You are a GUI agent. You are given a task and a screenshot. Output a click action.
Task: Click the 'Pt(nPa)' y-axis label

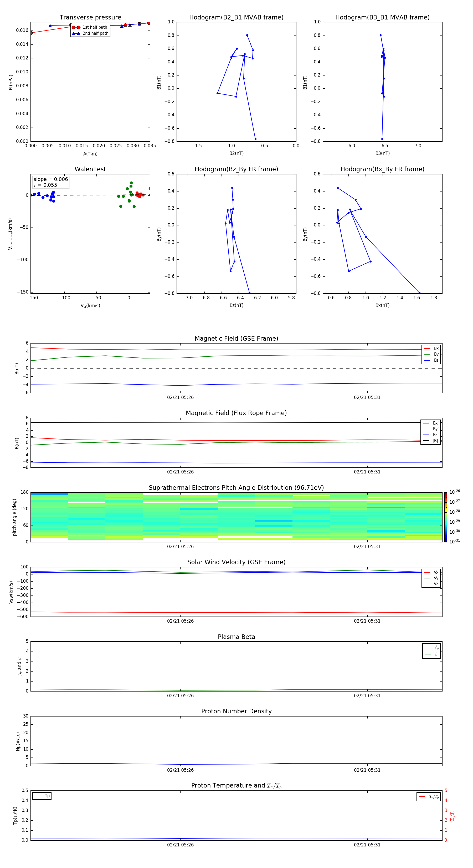(x=11, y=82)
